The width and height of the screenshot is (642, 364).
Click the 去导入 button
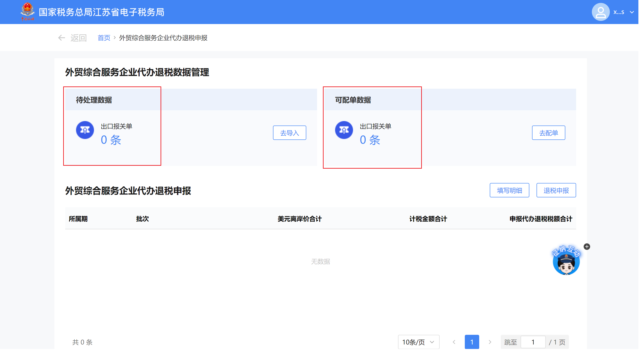pos(289,133)
